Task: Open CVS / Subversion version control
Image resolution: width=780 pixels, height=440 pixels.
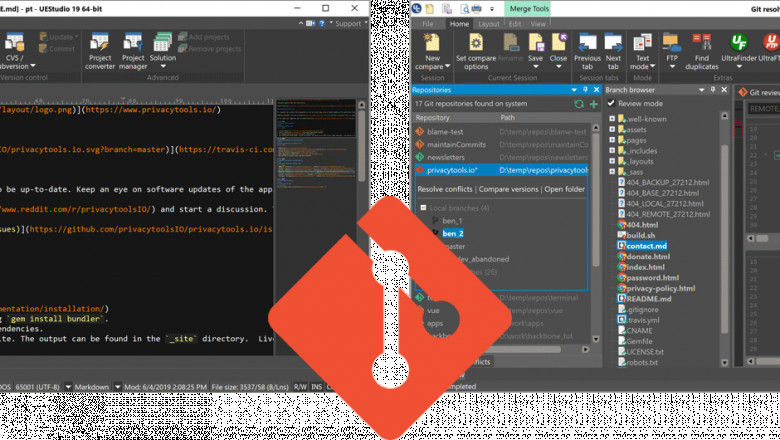Action: click(16, 51)
